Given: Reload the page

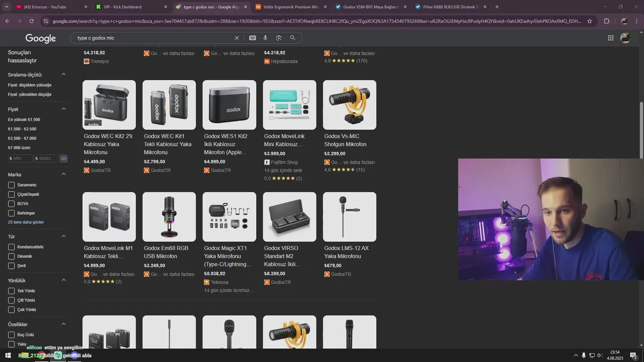Looking at the screenshot, I should click(x=31, y=21).
